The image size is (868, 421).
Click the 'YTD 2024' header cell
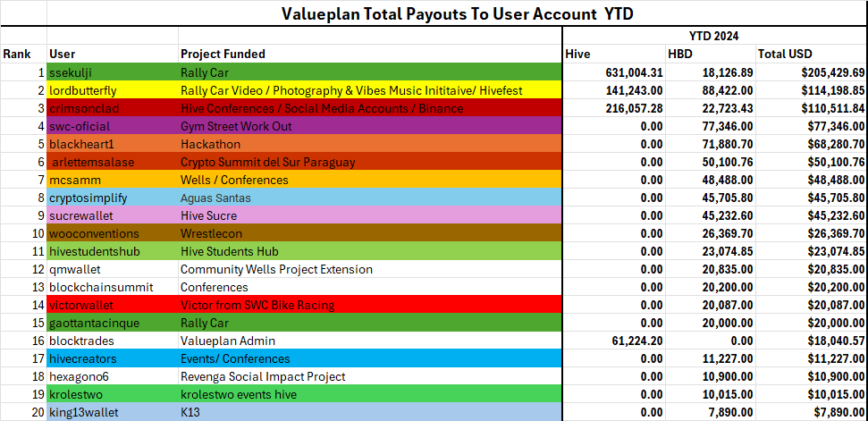click(714, 36)
